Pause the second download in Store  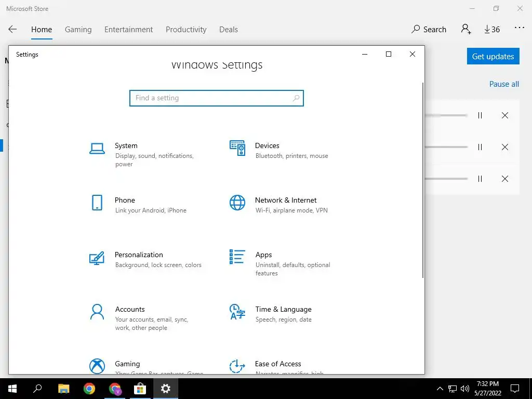click(x=480, y=147)
